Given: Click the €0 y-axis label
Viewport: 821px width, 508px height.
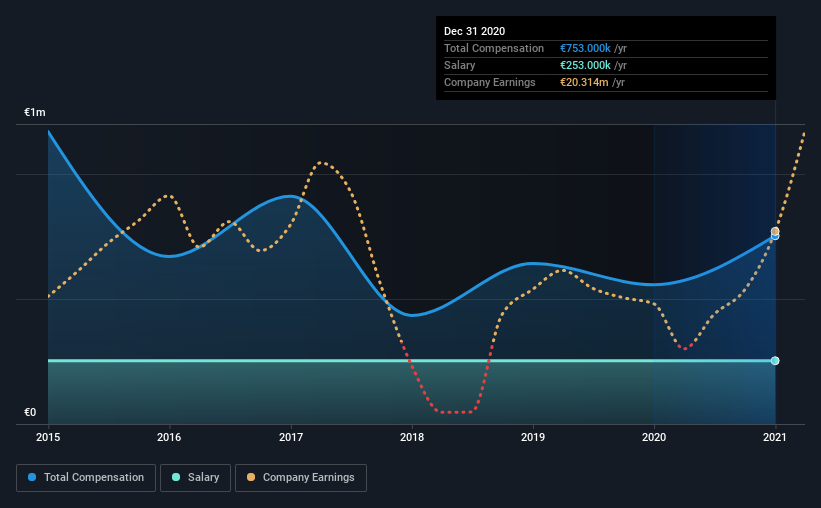Looking at the screenshot, I should 30,413.
